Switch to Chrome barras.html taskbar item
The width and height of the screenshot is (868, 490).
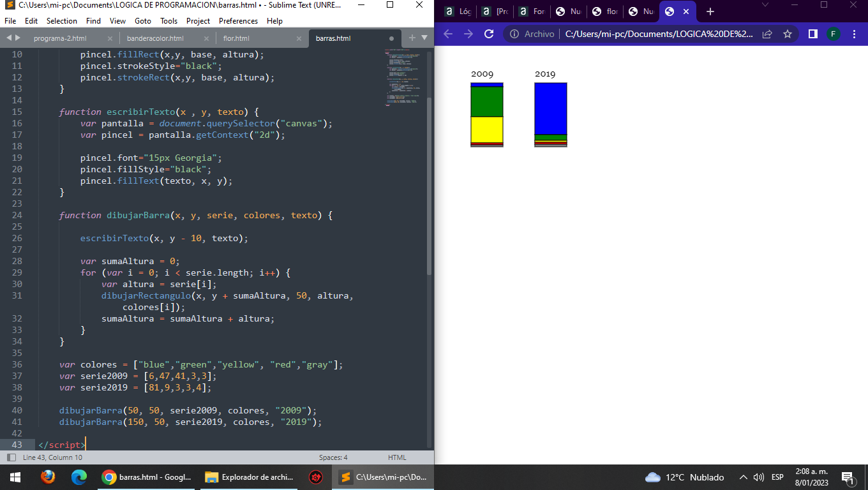146,477
